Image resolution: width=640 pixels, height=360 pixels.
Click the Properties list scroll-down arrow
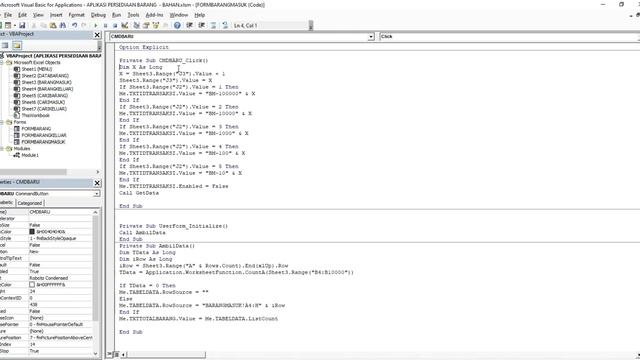(96, 354)
